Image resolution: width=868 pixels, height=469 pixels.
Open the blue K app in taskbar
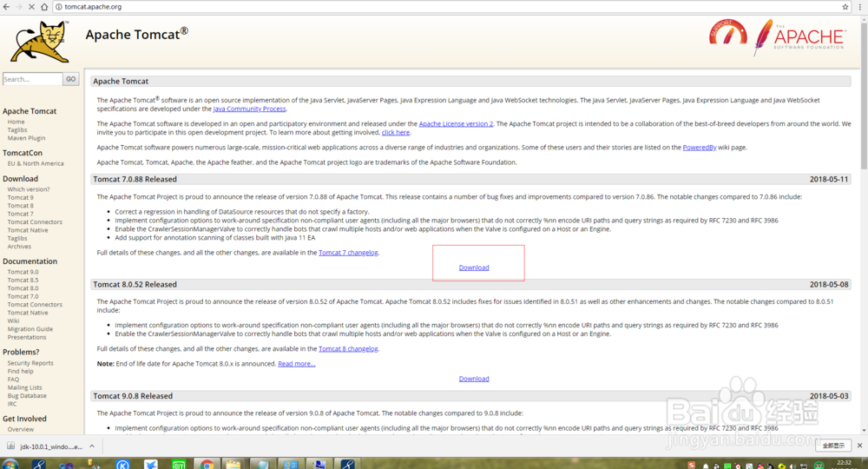point(122,464)
